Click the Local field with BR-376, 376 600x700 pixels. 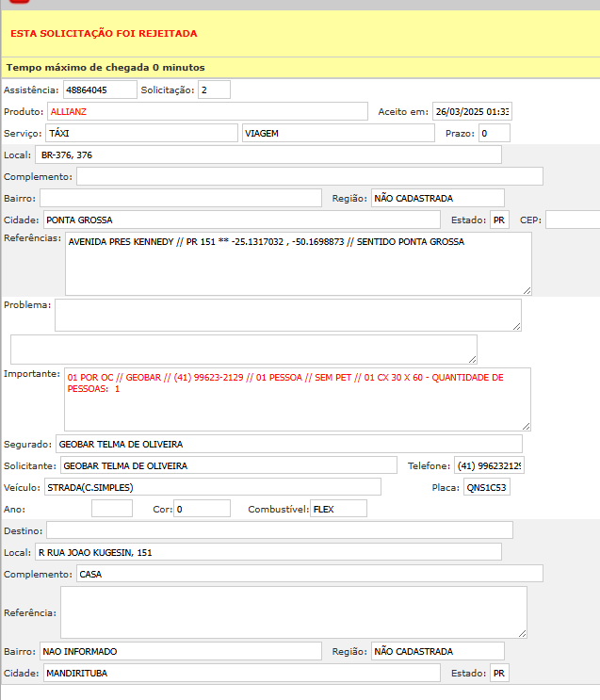[268, 155]
